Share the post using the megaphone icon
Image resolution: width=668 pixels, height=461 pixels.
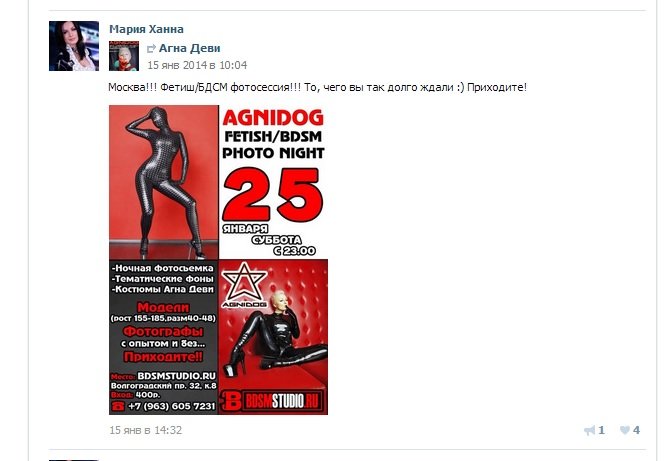click(590, 430)
